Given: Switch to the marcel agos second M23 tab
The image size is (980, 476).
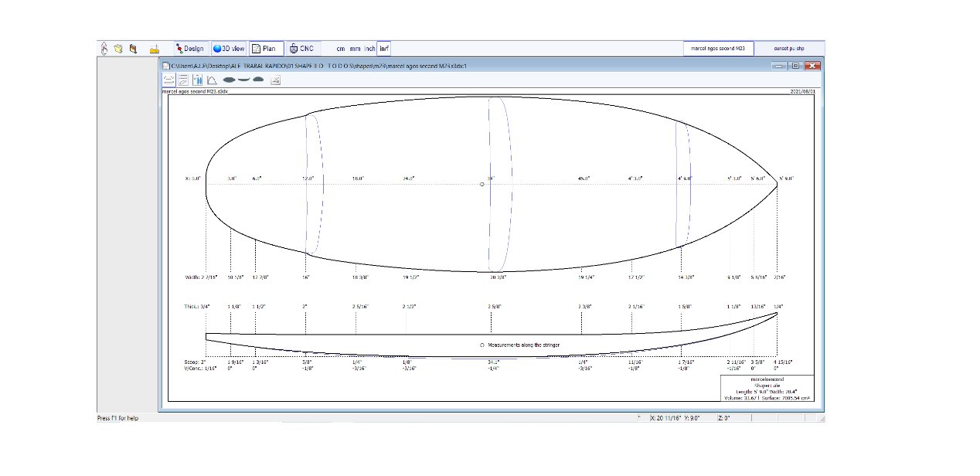Looking at the screenshot, I should 718,48.
